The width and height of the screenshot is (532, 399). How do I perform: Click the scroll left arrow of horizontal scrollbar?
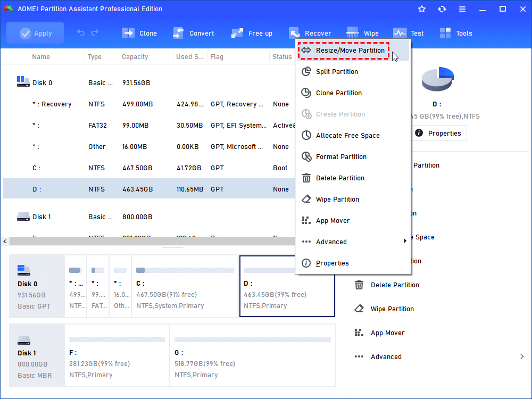click(5, 241)
